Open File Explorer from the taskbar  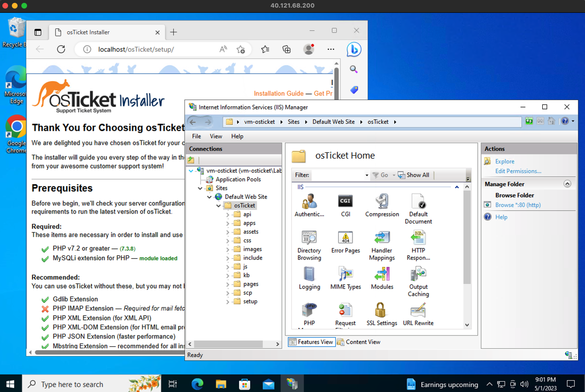pyautogui.click(x=221, y=384)
